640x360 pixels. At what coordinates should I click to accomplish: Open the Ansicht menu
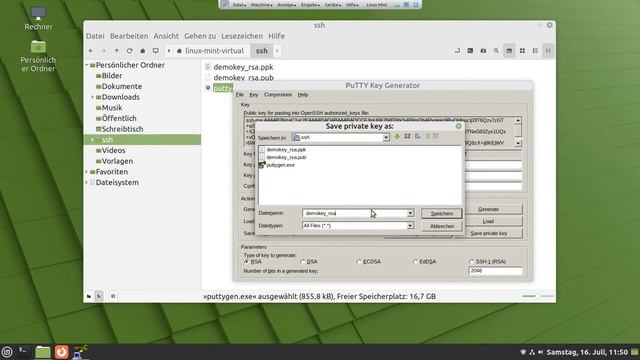(166, 36)
